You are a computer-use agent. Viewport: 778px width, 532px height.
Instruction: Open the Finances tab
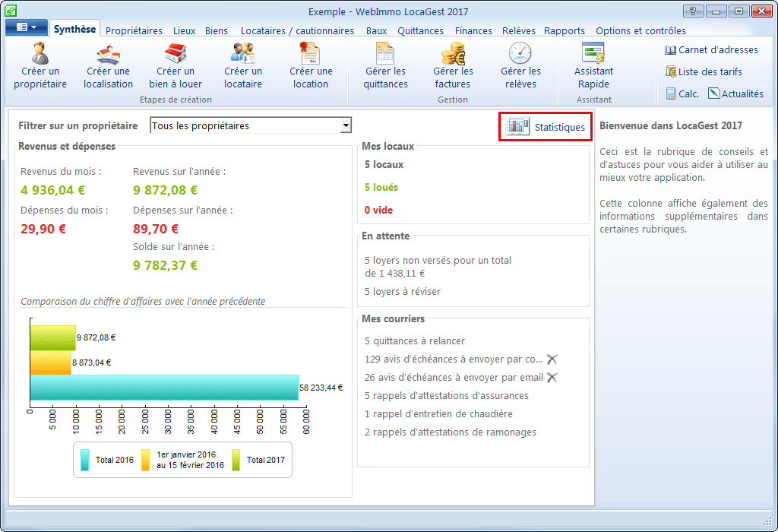click(473, 30)
